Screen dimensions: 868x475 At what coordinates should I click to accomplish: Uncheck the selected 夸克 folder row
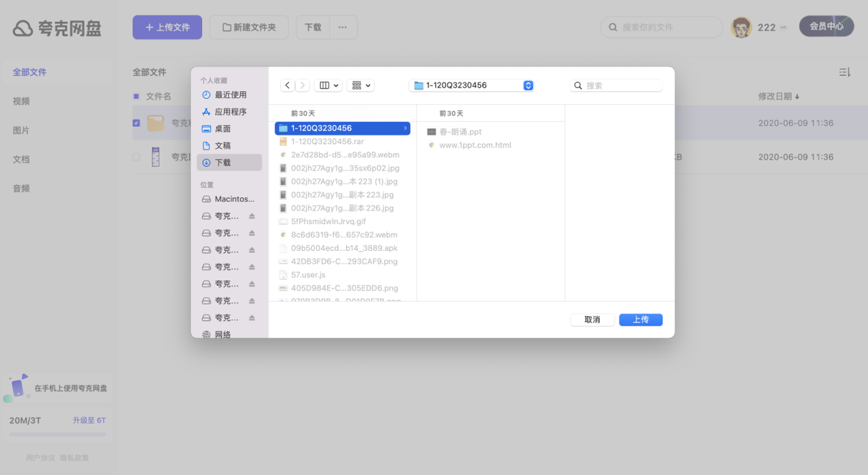(x=136, y=123)
